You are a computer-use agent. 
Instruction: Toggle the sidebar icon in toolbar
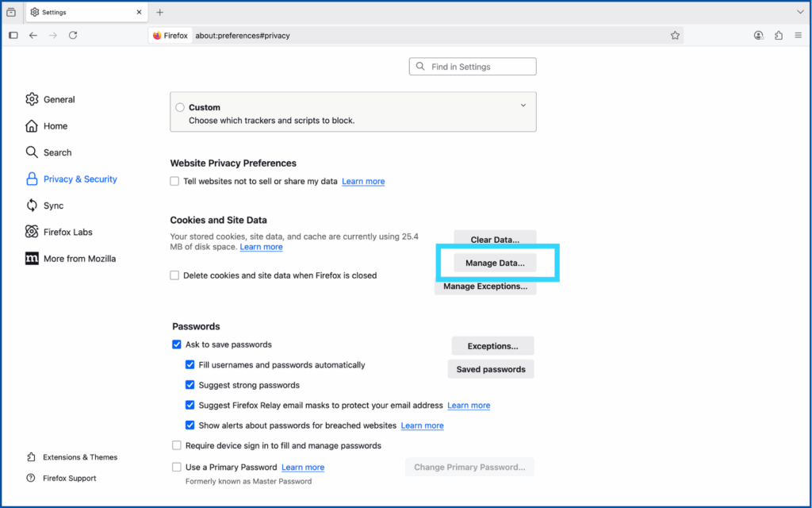[13, 35]
